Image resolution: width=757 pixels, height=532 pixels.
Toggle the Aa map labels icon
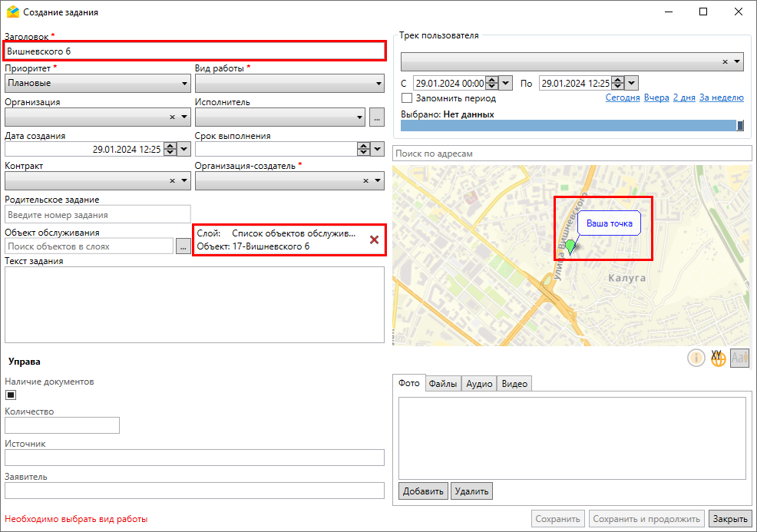(x=739, y=358)
